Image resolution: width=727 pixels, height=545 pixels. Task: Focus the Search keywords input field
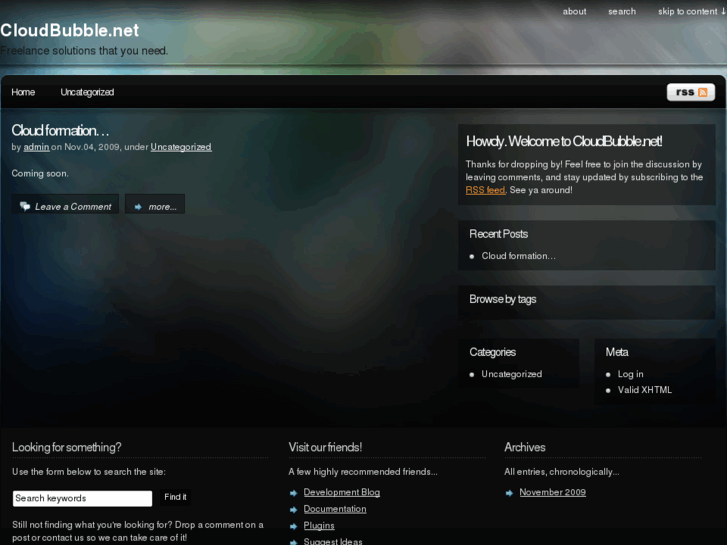point(83,499)
